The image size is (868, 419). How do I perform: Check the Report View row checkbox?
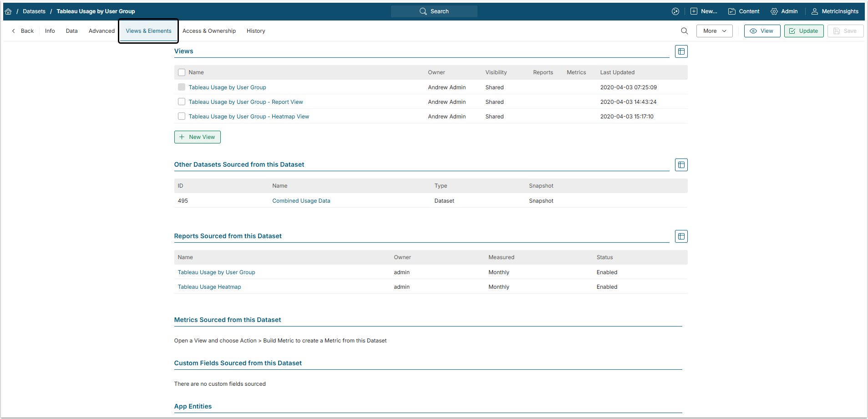click(x=182, y=102)
